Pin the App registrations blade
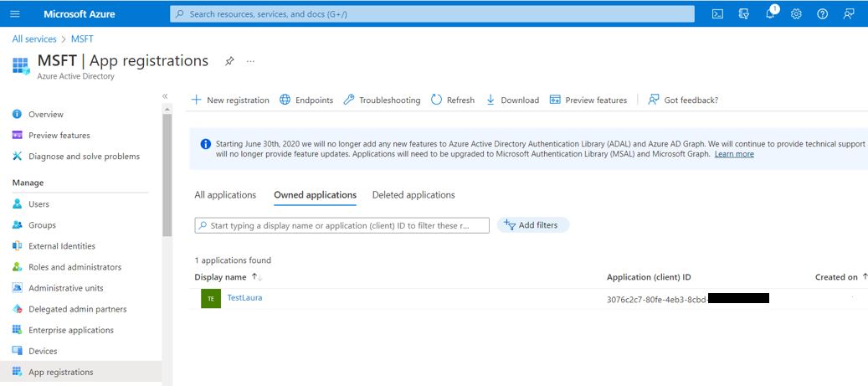 click(x=229, y=61)
